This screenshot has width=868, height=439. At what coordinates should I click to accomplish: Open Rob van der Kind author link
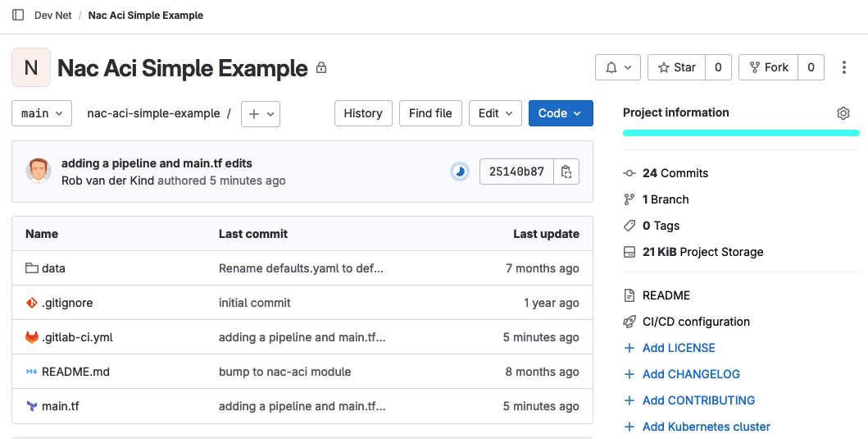108,181
